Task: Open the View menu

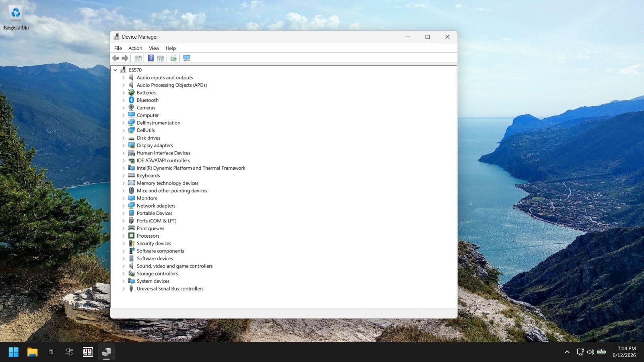Action: [x=154, y=48]
